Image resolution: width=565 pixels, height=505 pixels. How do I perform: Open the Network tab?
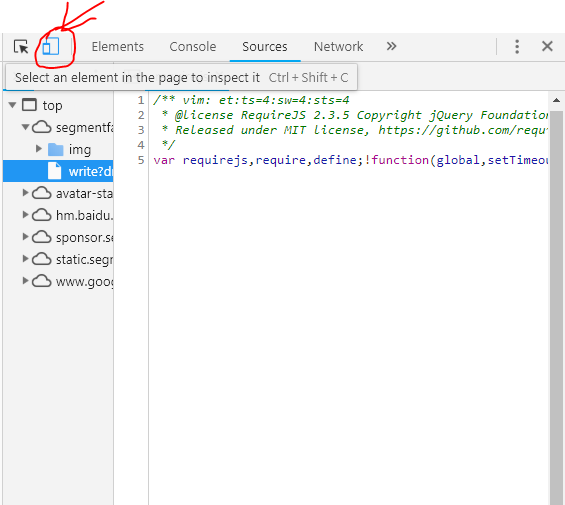click(338, 46)
